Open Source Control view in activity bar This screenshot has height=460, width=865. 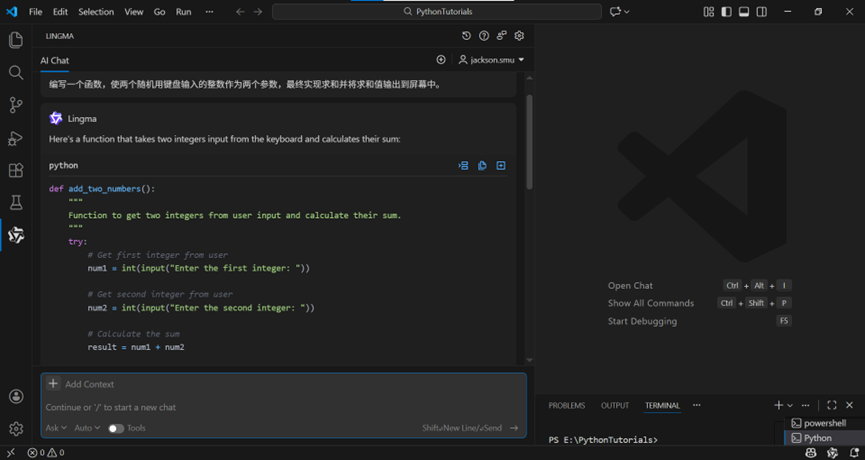pyautogui.click(x=16, y=105)
